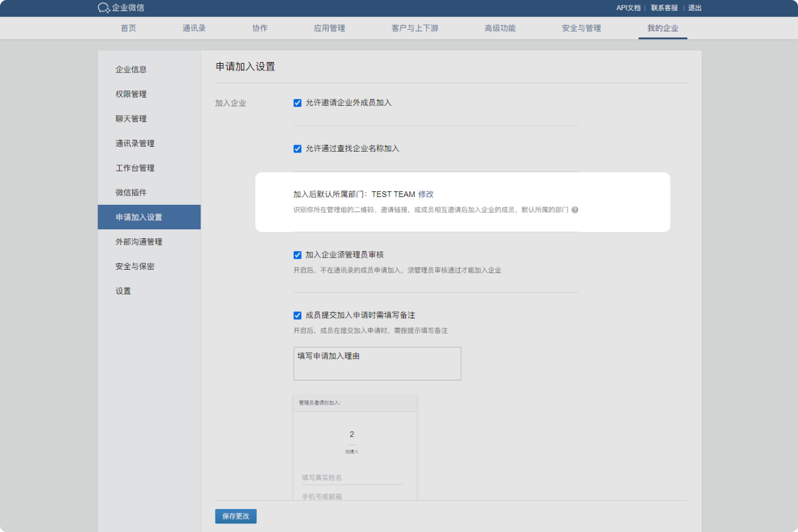Image resolution: width=798 pixels, height=532 pixels.
Task: Focus the 填写申请加入理由 text box
Action: (377, 364)
